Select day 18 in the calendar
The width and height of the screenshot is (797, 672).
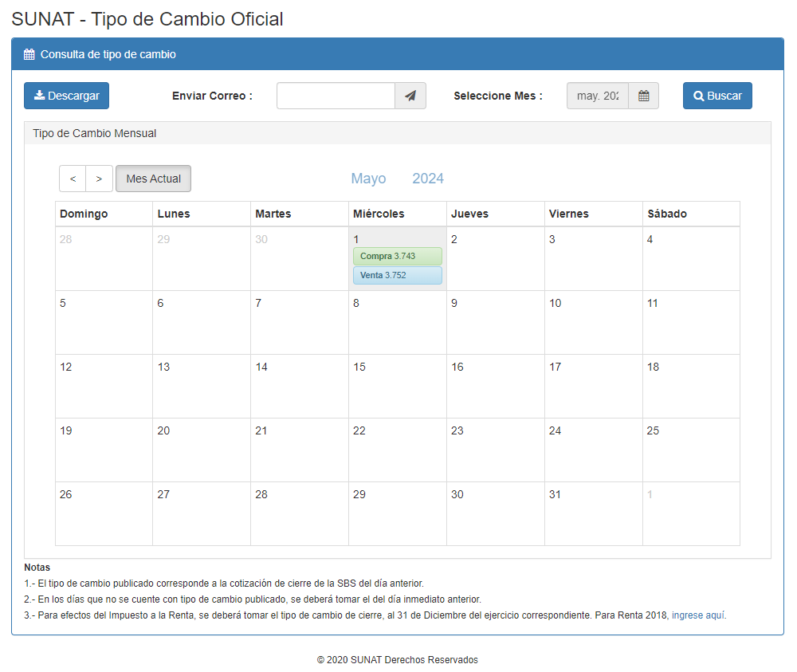point(691,387)
